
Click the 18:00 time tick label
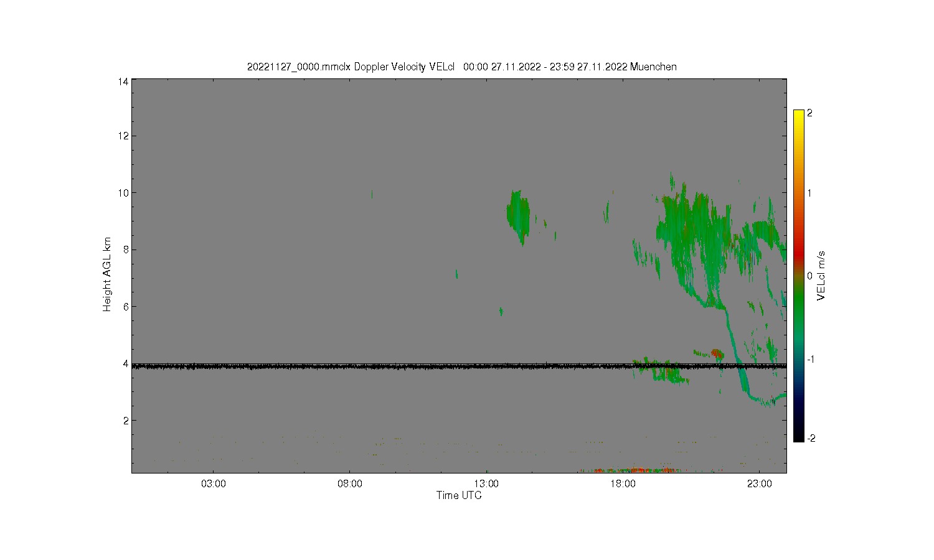[x=623, y=483]
